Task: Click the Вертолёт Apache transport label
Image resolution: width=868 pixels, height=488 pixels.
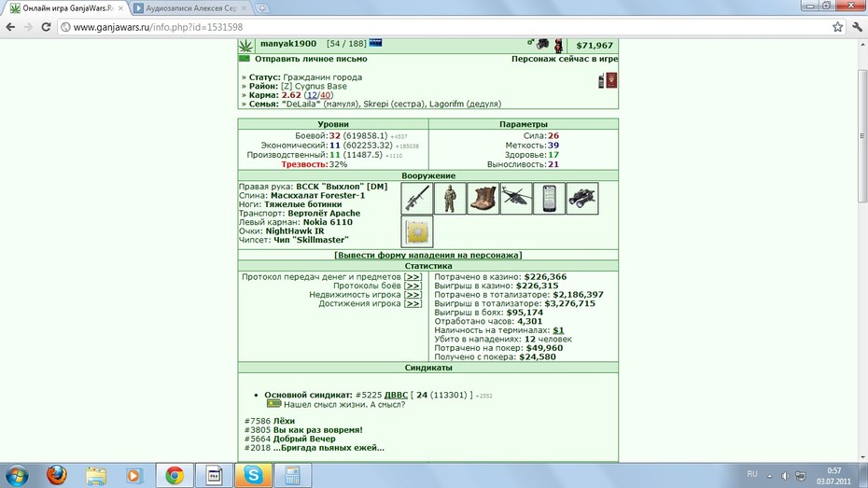Action: (x=324, y=213)
